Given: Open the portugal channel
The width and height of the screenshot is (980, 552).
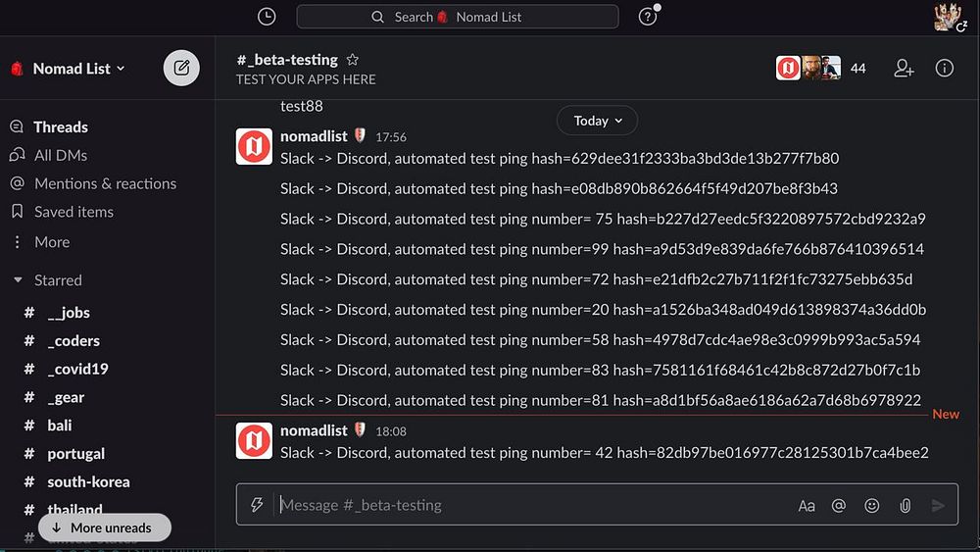Looking at the screenshot, I should click(75, 454).
